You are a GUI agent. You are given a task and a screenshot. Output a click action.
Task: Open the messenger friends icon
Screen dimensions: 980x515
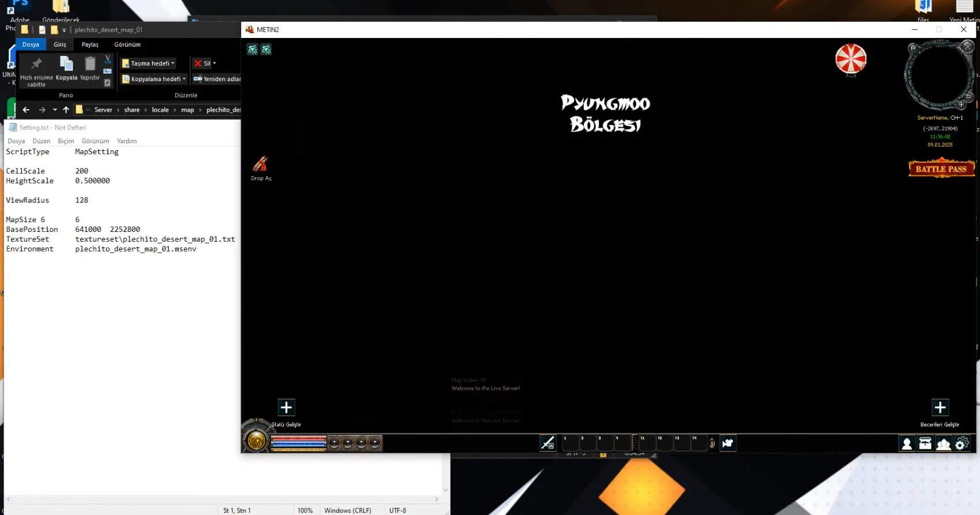point(944,444)
